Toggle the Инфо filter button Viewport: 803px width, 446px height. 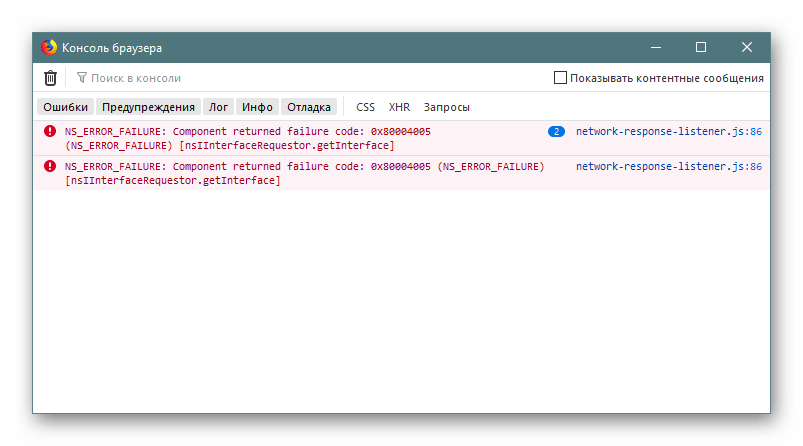click(257, 107)
